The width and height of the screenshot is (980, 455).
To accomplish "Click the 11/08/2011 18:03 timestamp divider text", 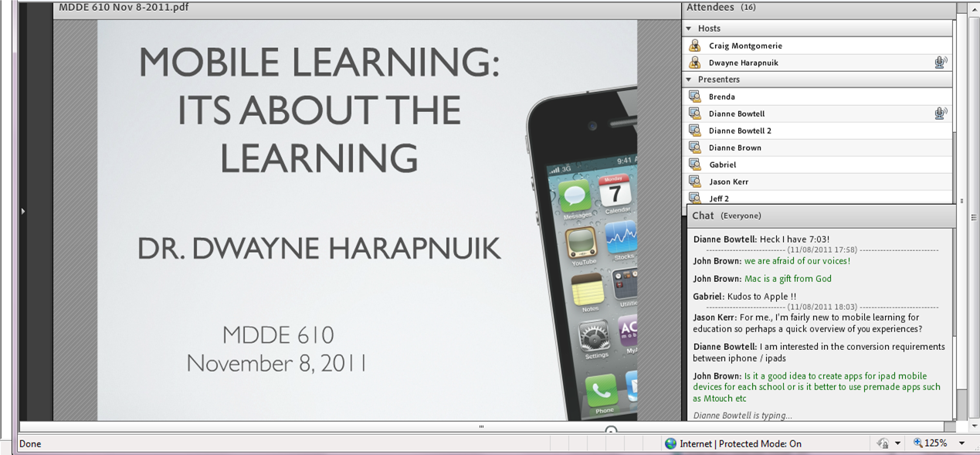I will tap(822, 307).
